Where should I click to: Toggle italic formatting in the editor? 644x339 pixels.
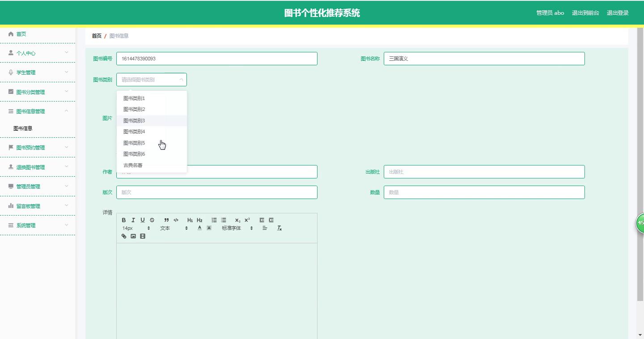133,220
